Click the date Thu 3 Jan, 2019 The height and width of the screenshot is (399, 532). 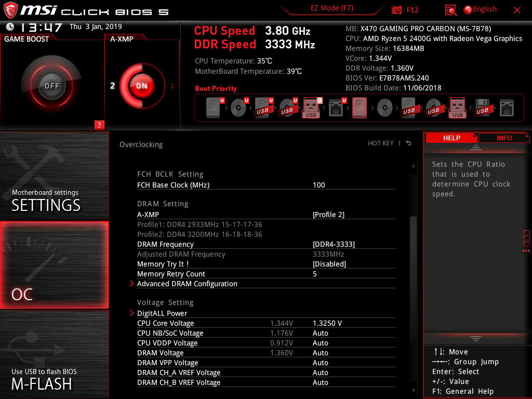tap(96, 26)
